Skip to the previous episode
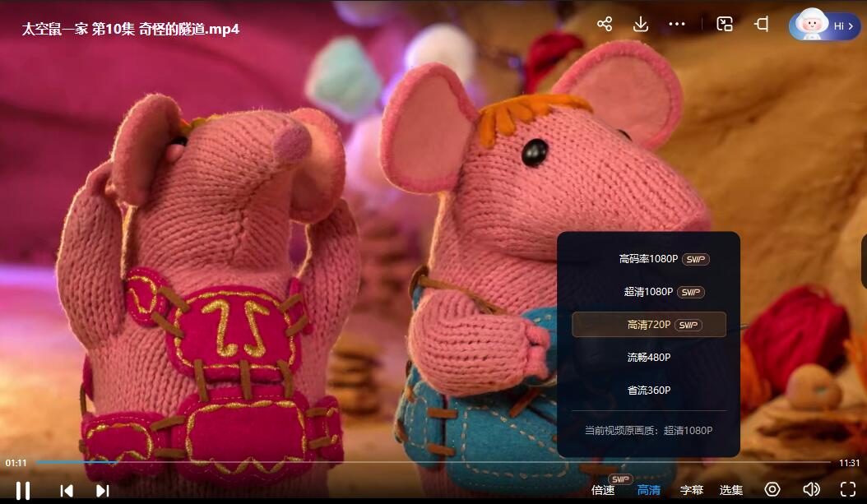The image size is (867, 504). coord(67,491)
